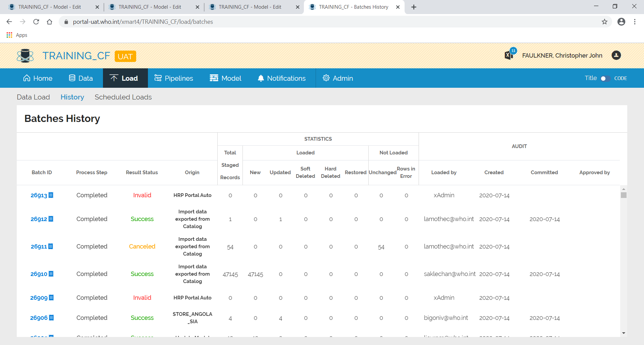Screen dimensions: 644x345
Task: Open batch 26913 link
Action: pyautogui.click(x=39, y=195)
